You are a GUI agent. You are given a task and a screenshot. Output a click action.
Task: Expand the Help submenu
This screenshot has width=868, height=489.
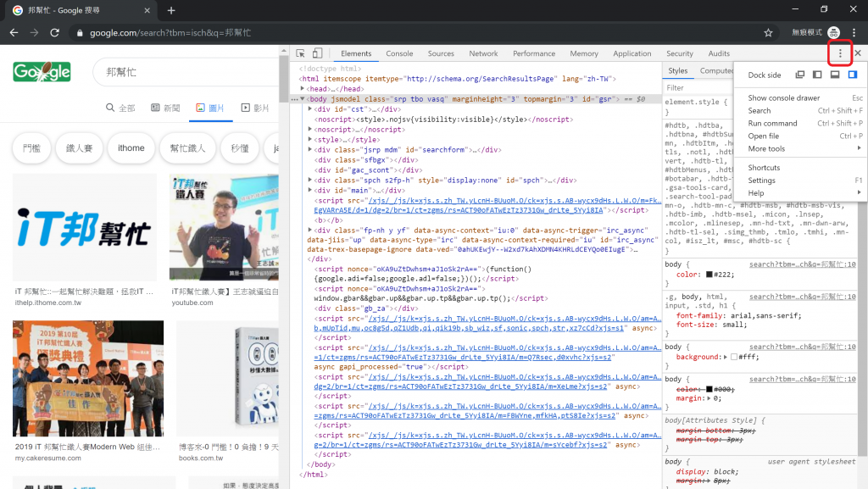tap(800, 193)
